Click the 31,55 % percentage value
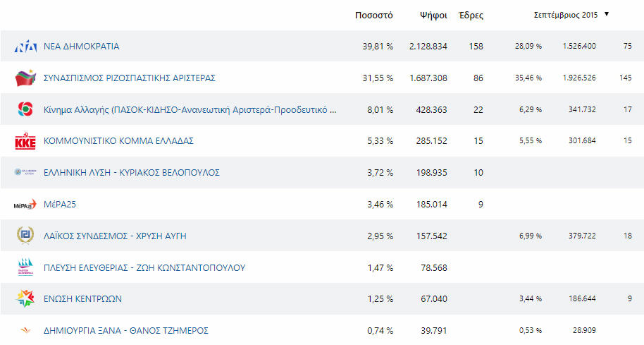The height and width of the screenshot is (345, 644). (x=378, y=78)
